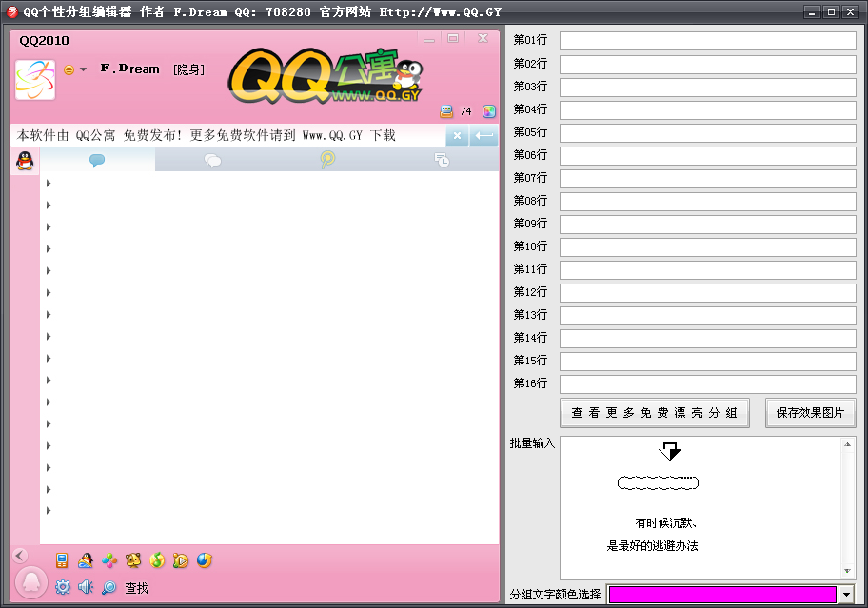Click the speaker message manager icon

pyautogui.click(x=86, y=587)
